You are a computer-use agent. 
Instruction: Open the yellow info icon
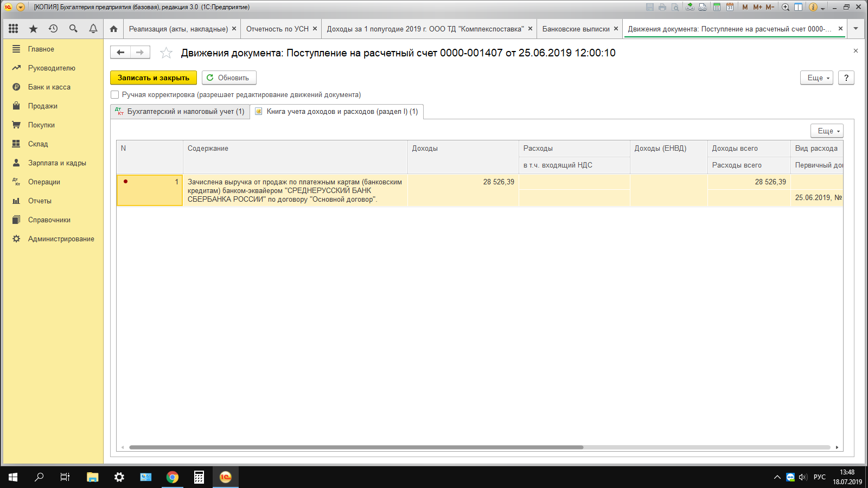pos(813,7)
